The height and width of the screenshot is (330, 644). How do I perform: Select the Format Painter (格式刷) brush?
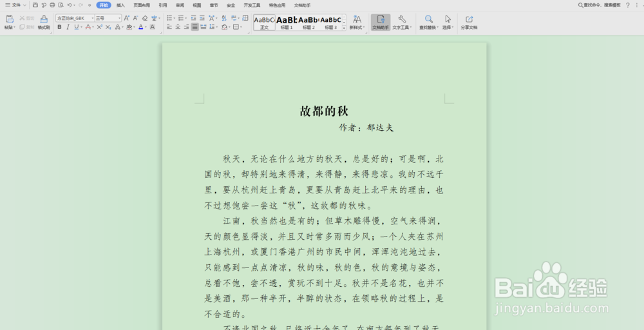click(44, 19)
